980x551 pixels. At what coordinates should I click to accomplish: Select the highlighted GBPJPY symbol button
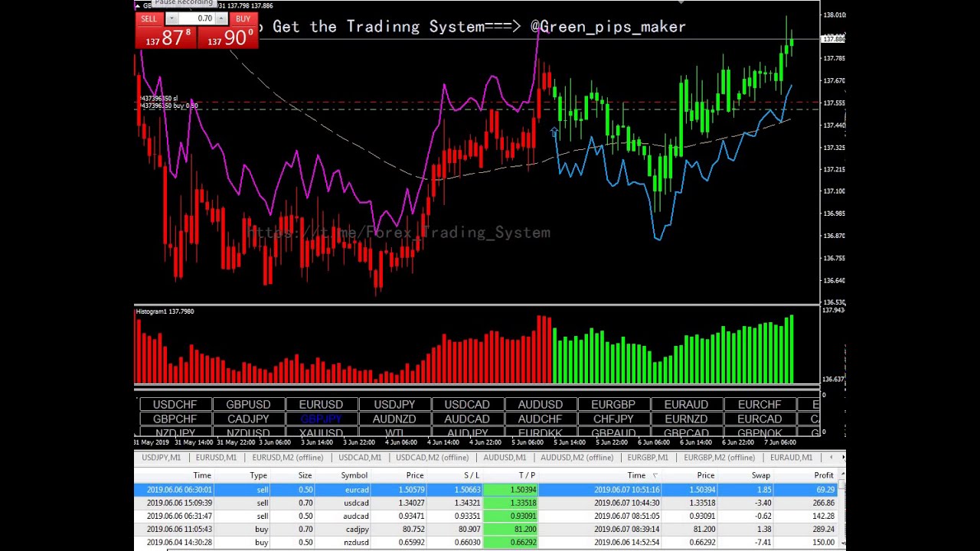click(321, 419)
